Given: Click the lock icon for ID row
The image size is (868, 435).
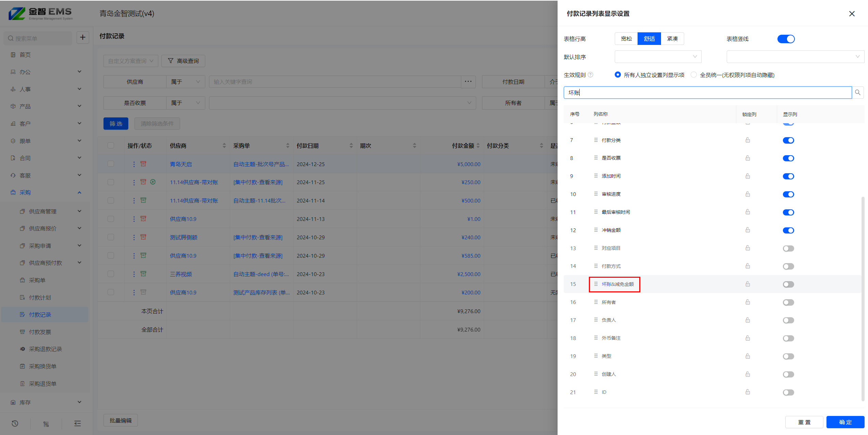Looking at the screenshot, I should click(748, 392).
